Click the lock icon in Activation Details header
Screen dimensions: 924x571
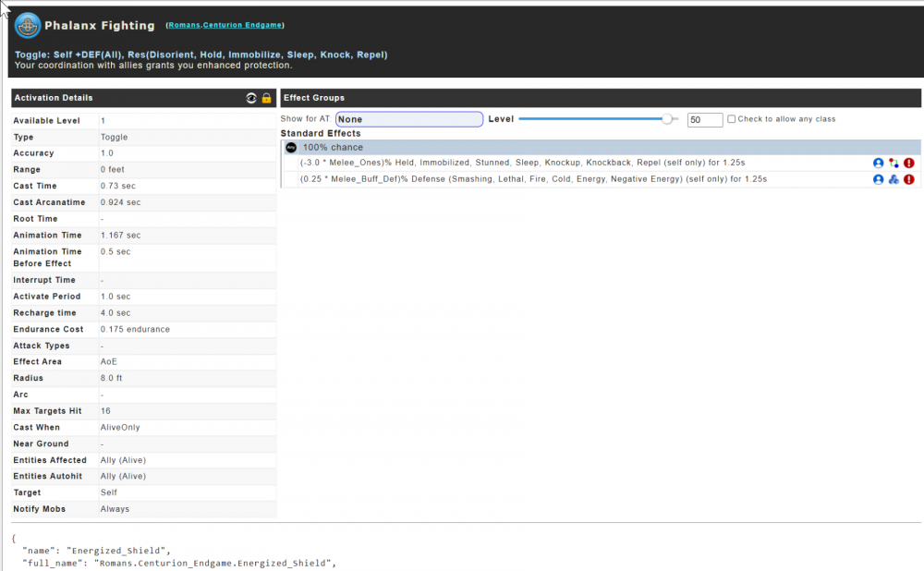(x=266, y=98)
